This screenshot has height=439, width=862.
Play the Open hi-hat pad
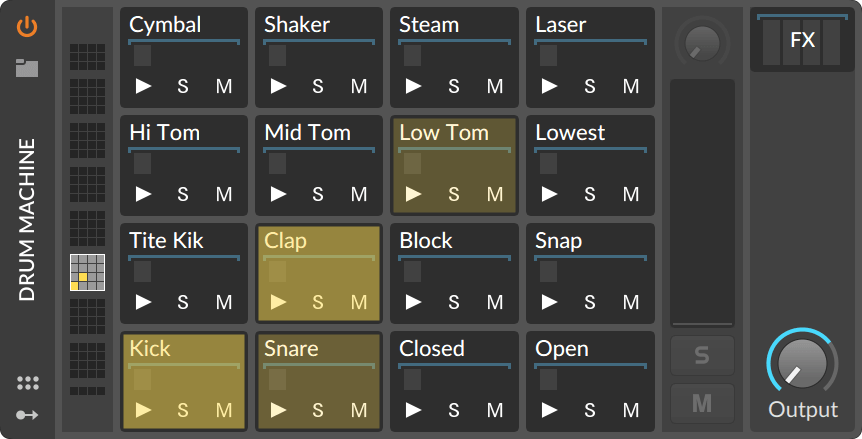(549, 409)
